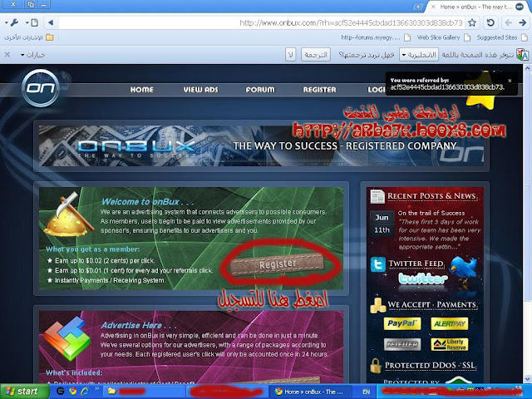Dismiss the You were referred by popup
This screenshot has width=532, height=399.
(510, 81)
